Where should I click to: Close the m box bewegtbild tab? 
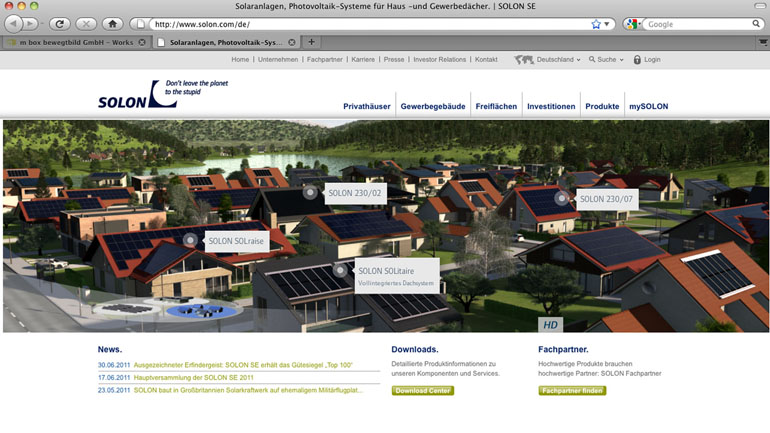[142, 42]
